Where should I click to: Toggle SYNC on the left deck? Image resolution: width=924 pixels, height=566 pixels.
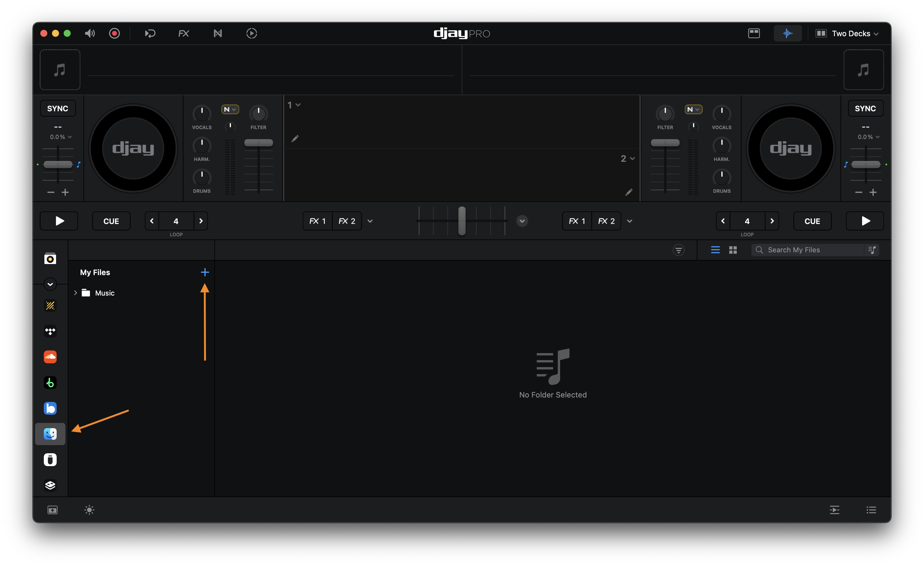[x=58, y=108]
